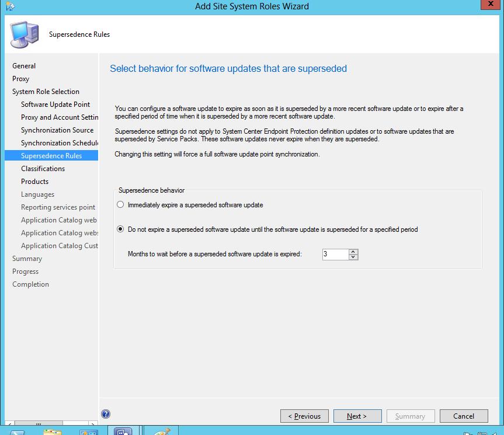Viewport: 504px width, 435px height.
Task: Increase months to wait with up arrow
Action: coord(353,252)
